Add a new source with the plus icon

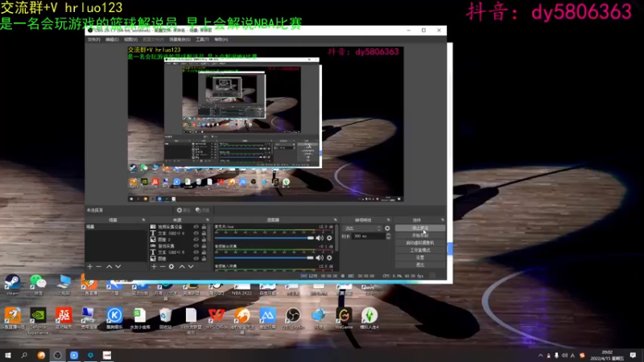coord(154,266)
